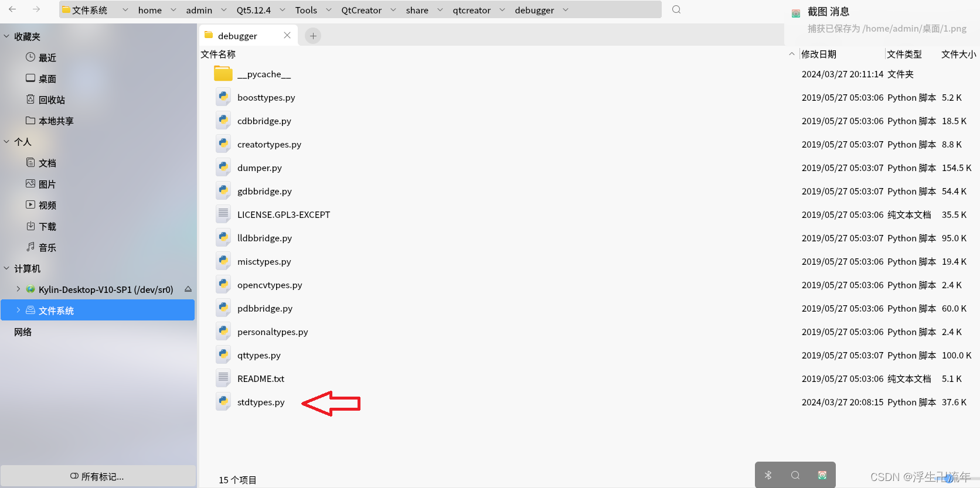The width and height of the screenshot is (980, 488).
Task: Navigate to the Tools breadcrumb
Action: click(306, 10)
